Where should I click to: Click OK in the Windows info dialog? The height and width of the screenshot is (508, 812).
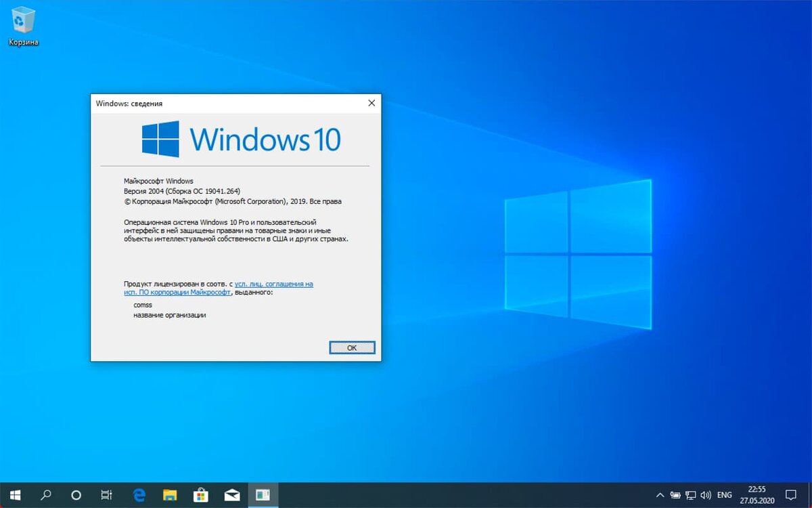pos(352,347)
